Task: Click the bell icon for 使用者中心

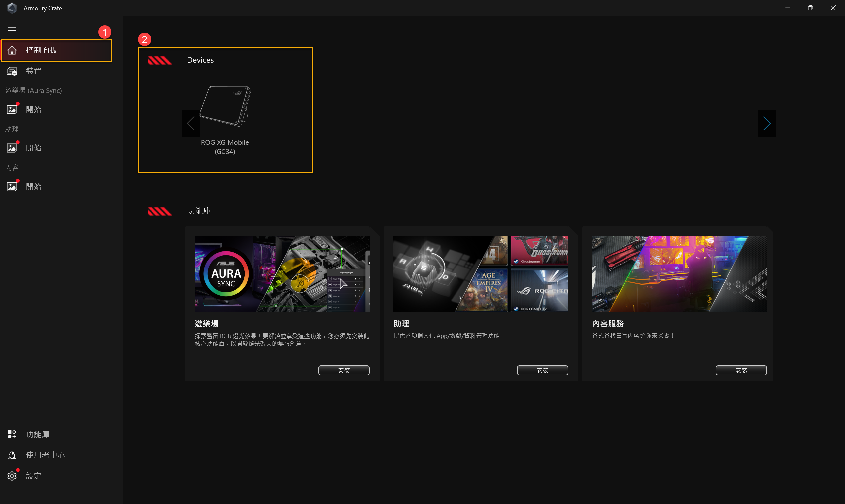Action: [x=12, y=455]
